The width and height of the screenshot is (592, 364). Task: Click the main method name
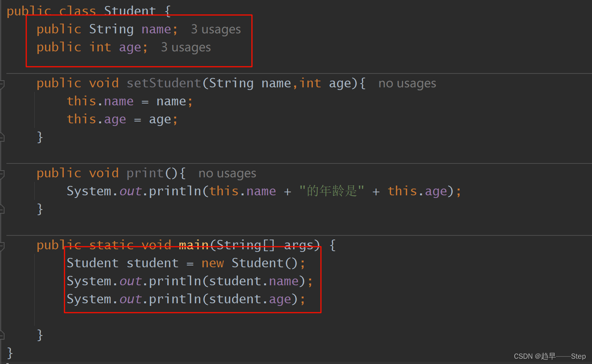(193, 245)
